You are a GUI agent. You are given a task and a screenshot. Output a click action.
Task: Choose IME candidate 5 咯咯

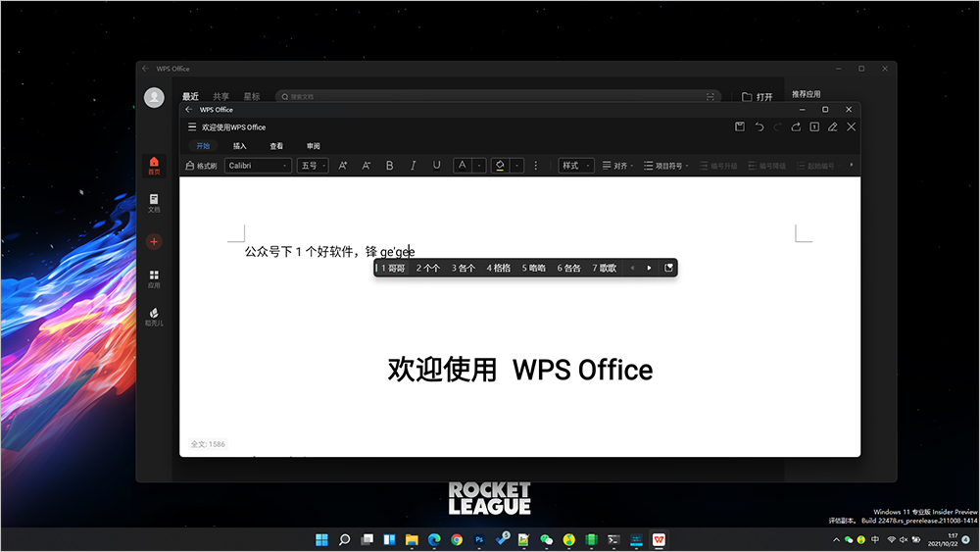point(534,269)
